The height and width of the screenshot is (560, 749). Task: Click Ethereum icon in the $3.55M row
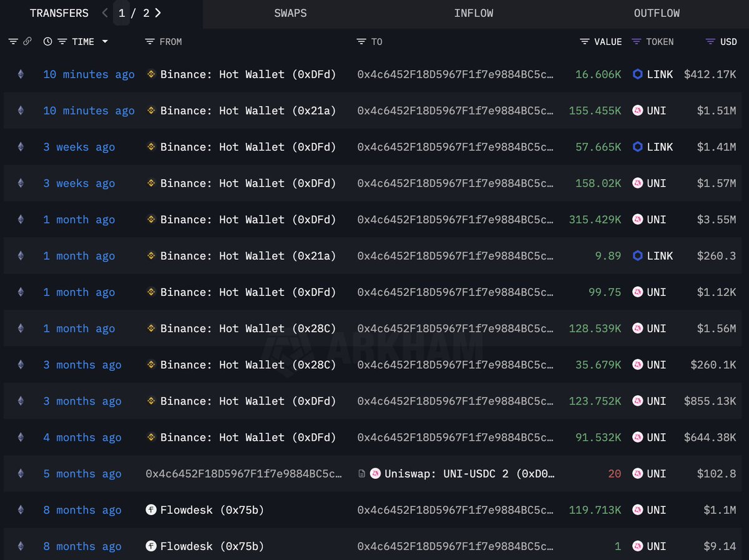click(21, 220)
